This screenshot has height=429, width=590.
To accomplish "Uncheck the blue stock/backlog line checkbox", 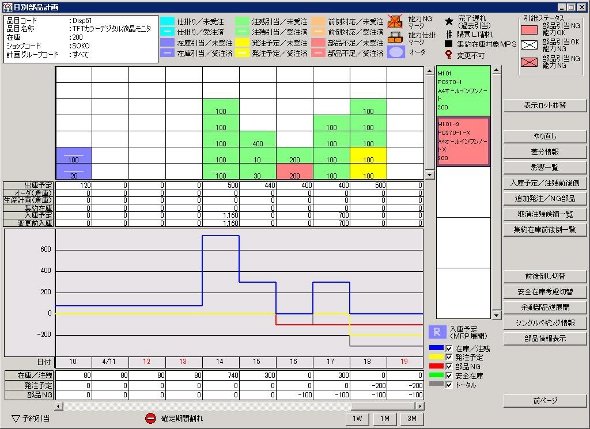I will click(x=449, y=348).
